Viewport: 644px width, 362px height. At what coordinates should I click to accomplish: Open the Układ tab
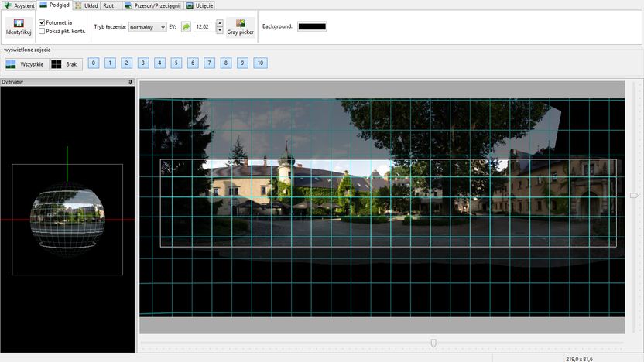click(x=86, y=5)
